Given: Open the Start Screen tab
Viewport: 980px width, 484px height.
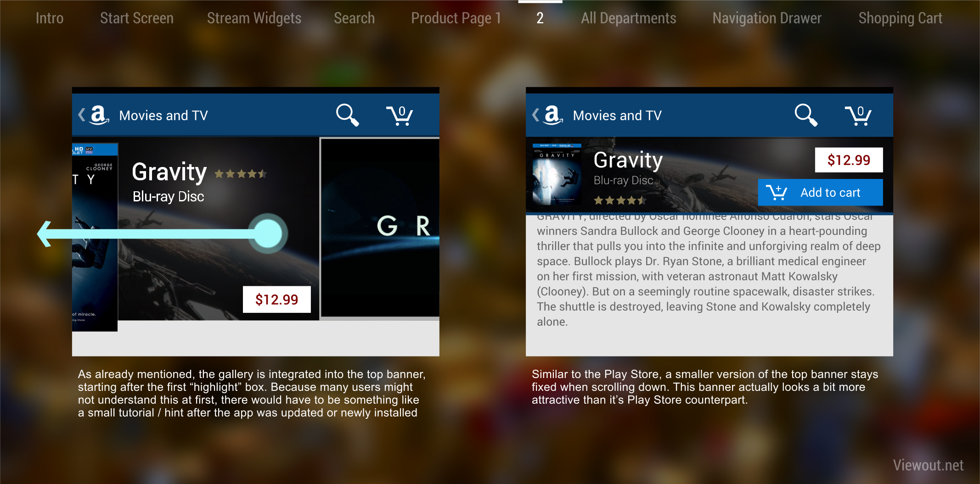Looking at the screenshot, I should (137, 18).
